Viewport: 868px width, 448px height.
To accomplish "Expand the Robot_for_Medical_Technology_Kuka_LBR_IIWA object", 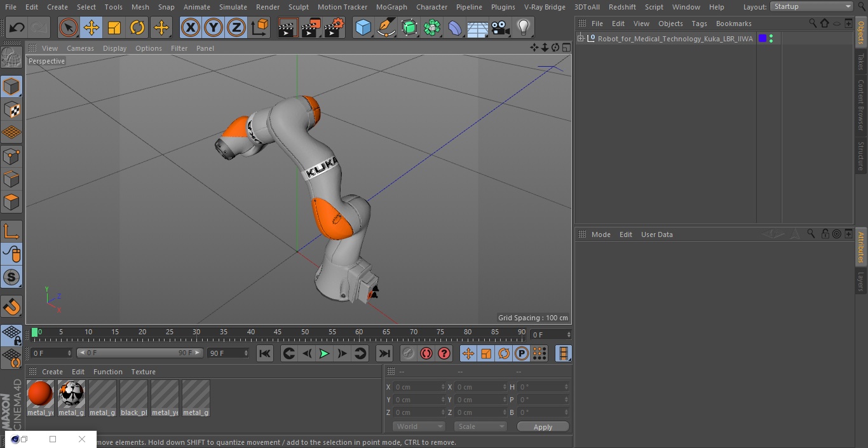I will click(x=580, y=39).
